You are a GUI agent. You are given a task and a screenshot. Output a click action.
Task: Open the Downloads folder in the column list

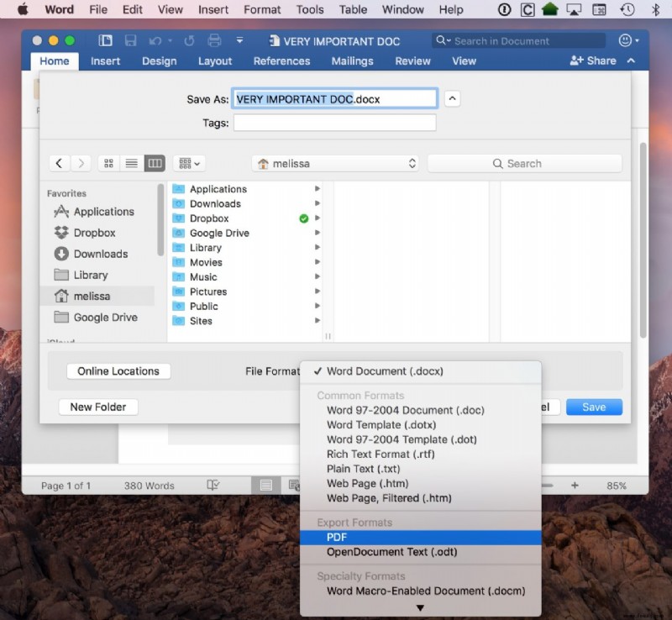point(245,203)
